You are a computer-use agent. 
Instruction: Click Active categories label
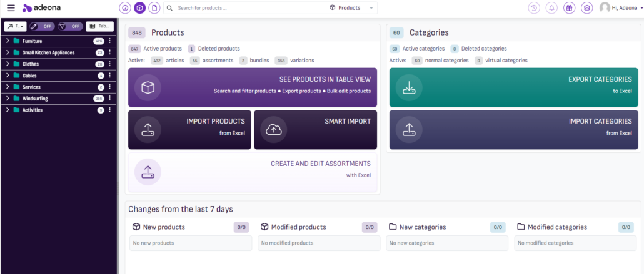tap(423, 49)
